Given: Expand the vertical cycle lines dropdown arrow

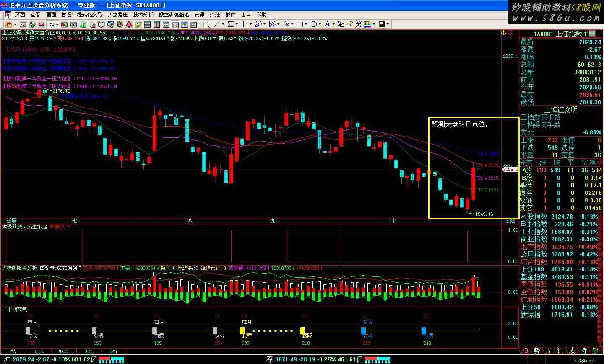Looking at the screenshot, I should 250,24.
